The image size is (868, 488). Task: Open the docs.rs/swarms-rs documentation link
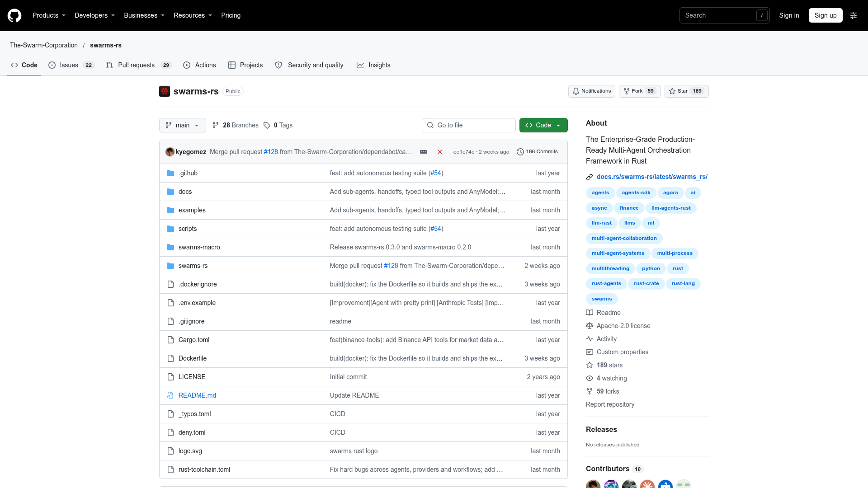[652, 177]
